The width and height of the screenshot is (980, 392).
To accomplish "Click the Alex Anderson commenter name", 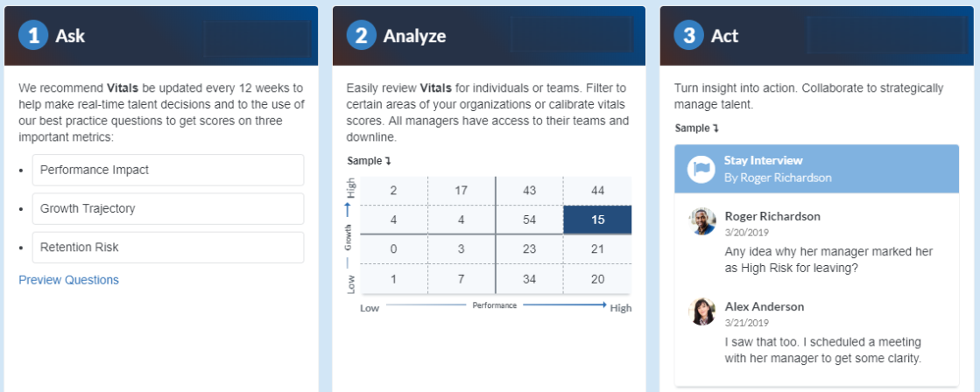I will (x=765, y=306).
